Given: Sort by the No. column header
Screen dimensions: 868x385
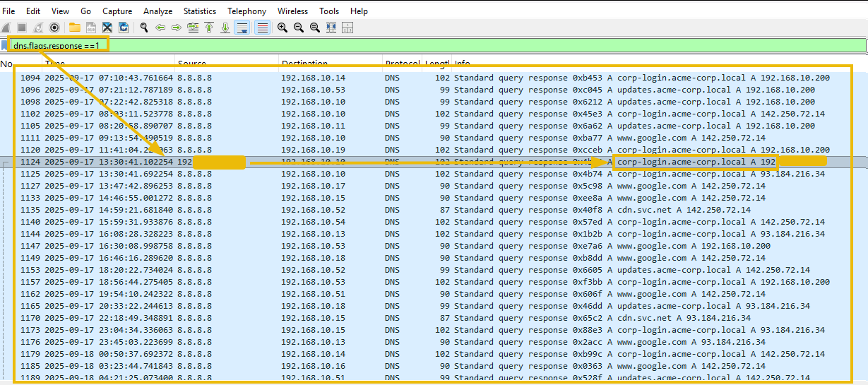Looking at the screenshot, I should [7, 64].
